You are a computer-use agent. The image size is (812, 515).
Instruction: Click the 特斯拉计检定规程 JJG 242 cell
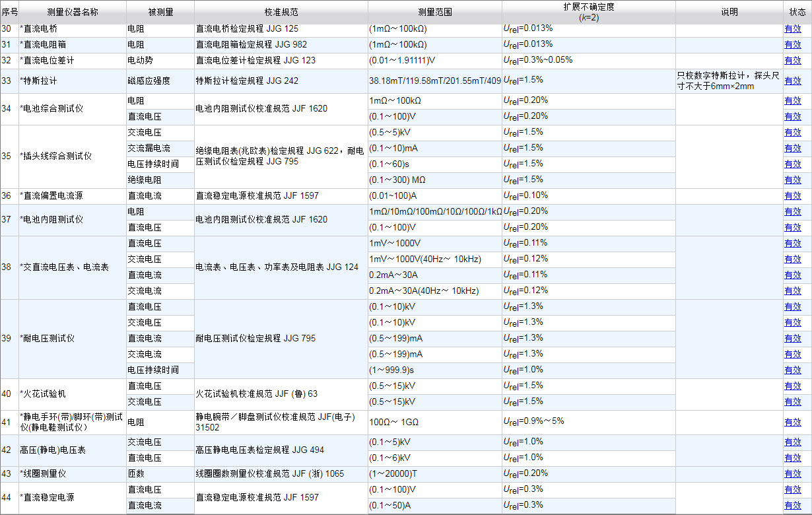pos(281,81)
